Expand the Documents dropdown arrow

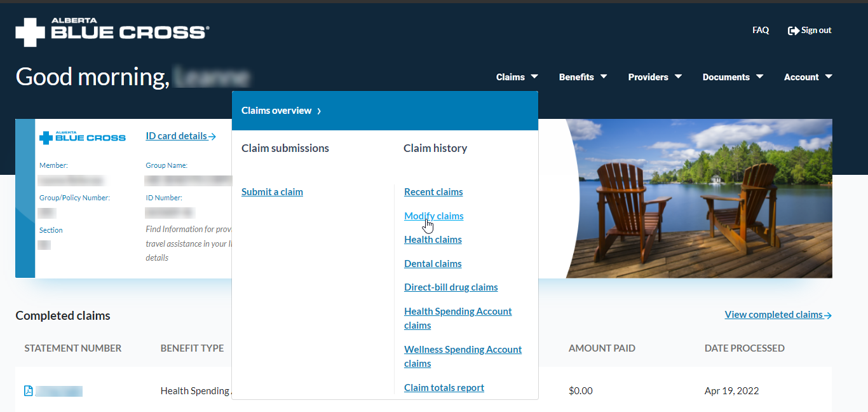759,76
